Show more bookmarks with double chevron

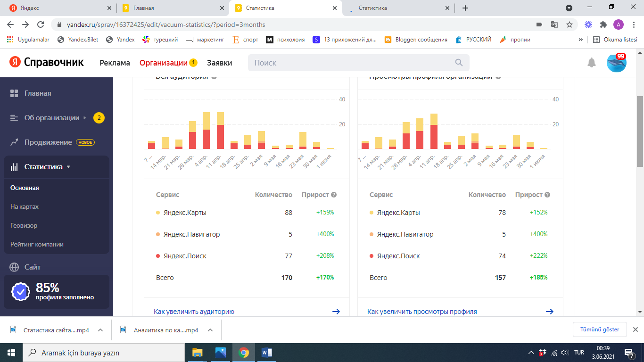click(x=581, y=40)
